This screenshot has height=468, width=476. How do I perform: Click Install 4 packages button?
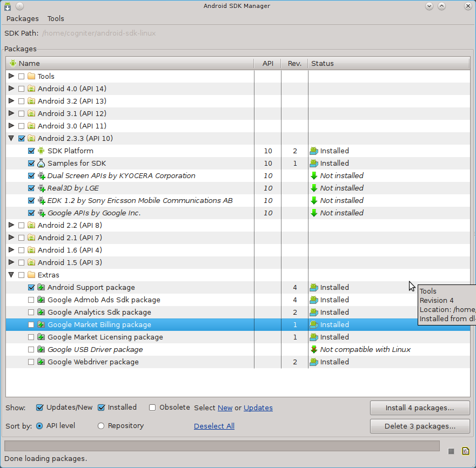coord(420,408)
